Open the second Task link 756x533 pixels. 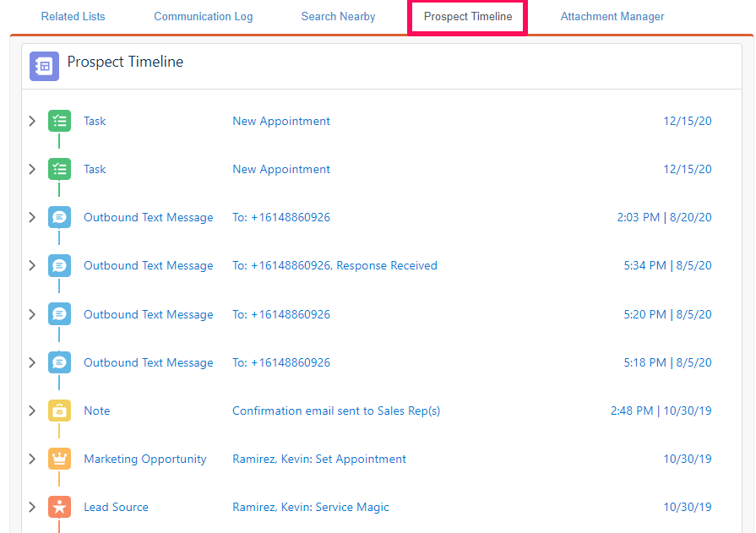click(x=95, y=169)
